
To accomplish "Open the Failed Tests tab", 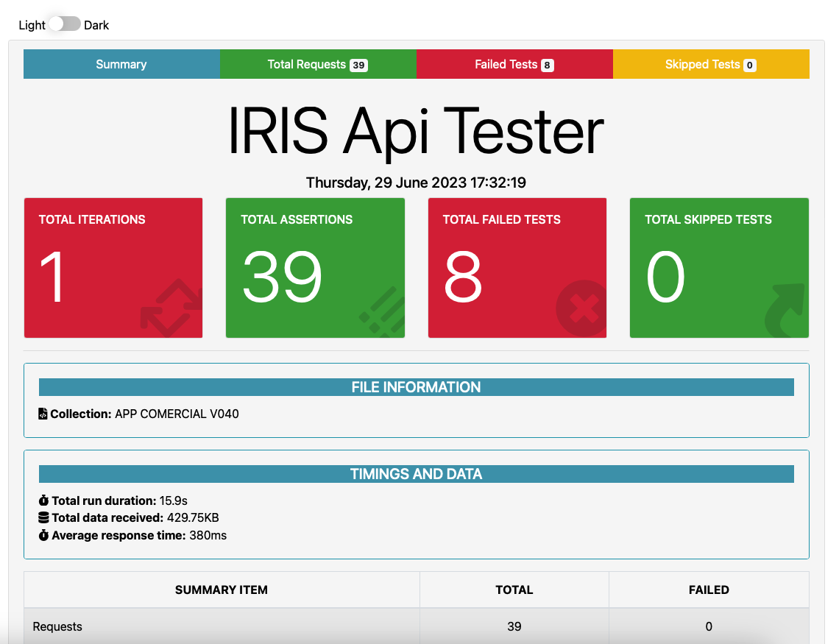I will (x=514, y=64).
